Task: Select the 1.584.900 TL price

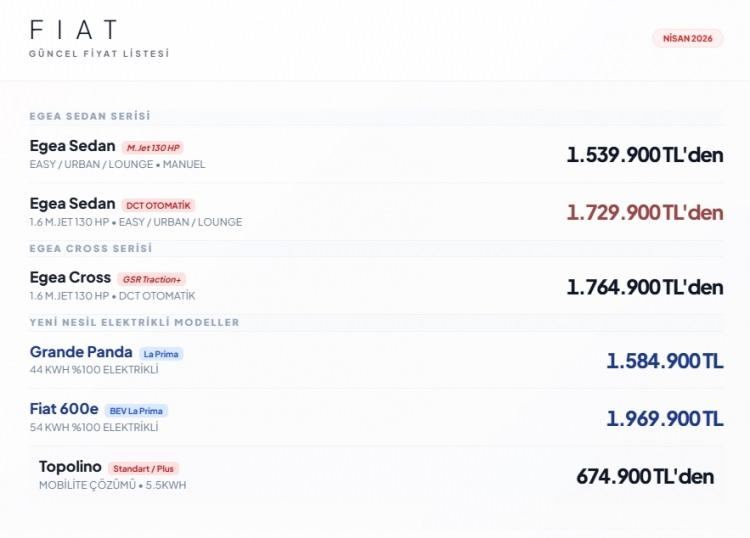Action: pyautogui.click(x=664, y=361)
